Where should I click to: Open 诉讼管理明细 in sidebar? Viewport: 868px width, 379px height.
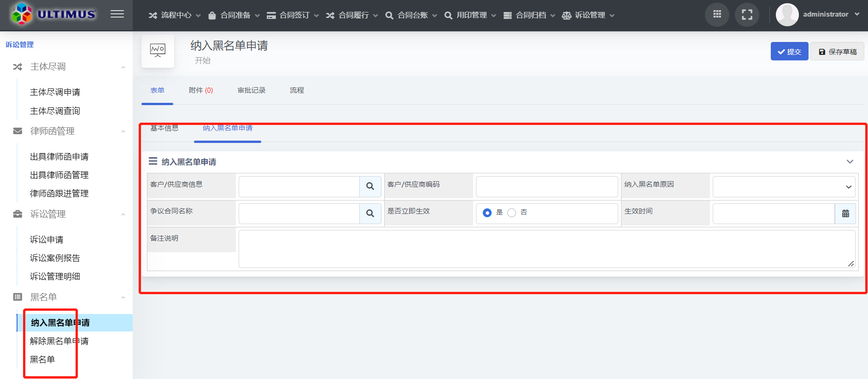click(55, 277)
